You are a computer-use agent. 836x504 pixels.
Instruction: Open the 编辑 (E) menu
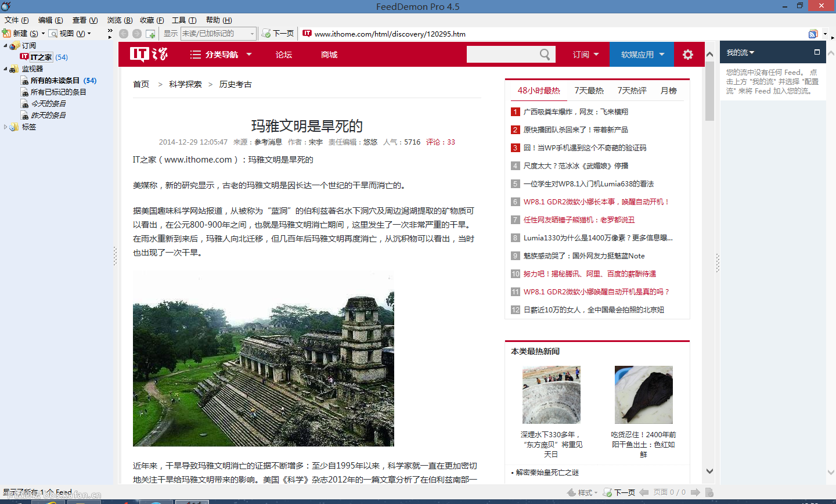[51, 20]
